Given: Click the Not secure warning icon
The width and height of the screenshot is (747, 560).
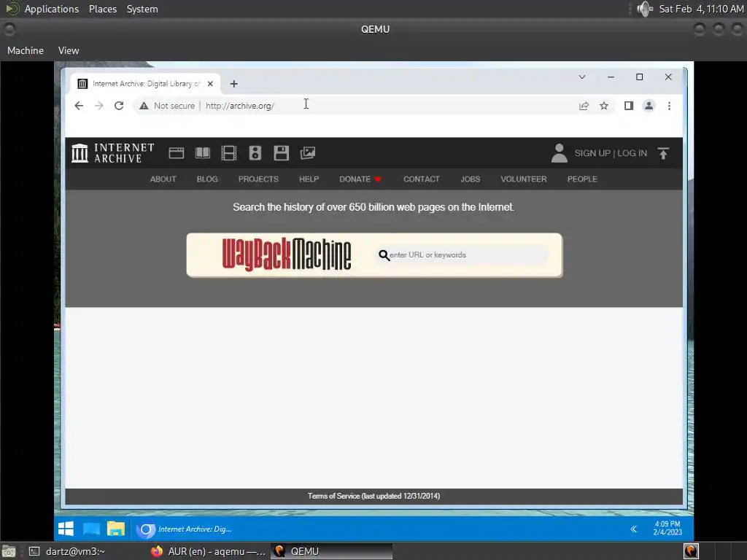Looking at the screenshot, I should tap(144, 106).
